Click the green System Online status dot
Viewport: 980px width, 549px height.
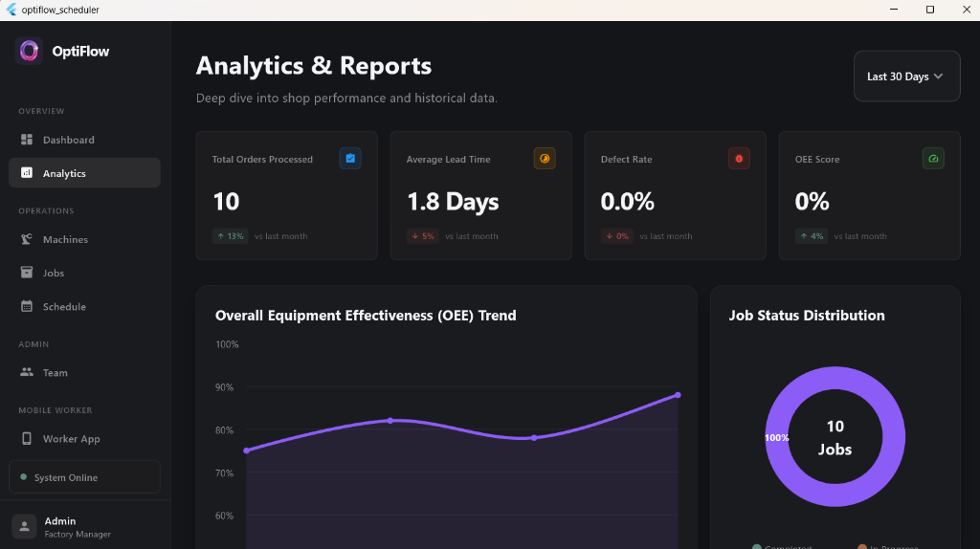point(24,476)
